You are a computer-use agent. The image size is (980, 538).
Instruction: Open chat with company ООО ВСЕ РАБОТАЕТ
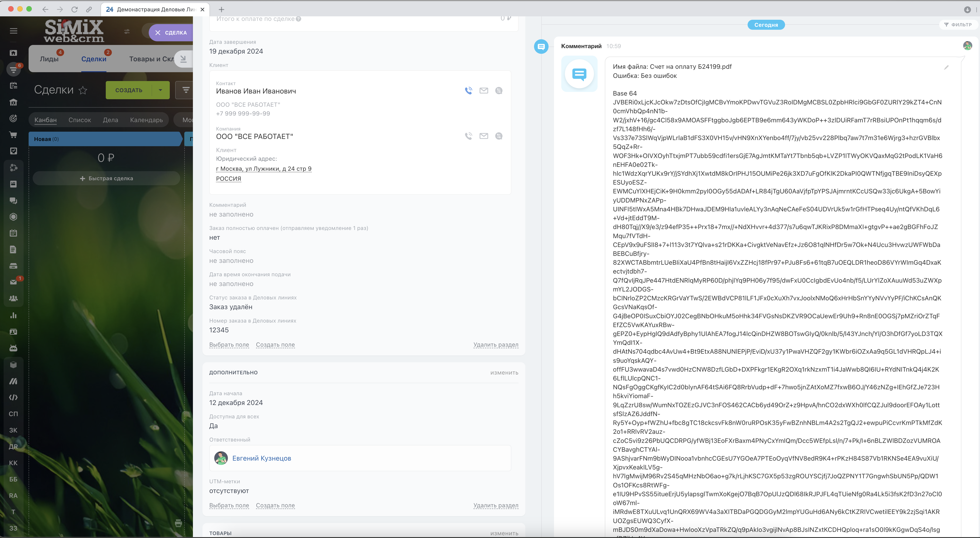(498, 136)
